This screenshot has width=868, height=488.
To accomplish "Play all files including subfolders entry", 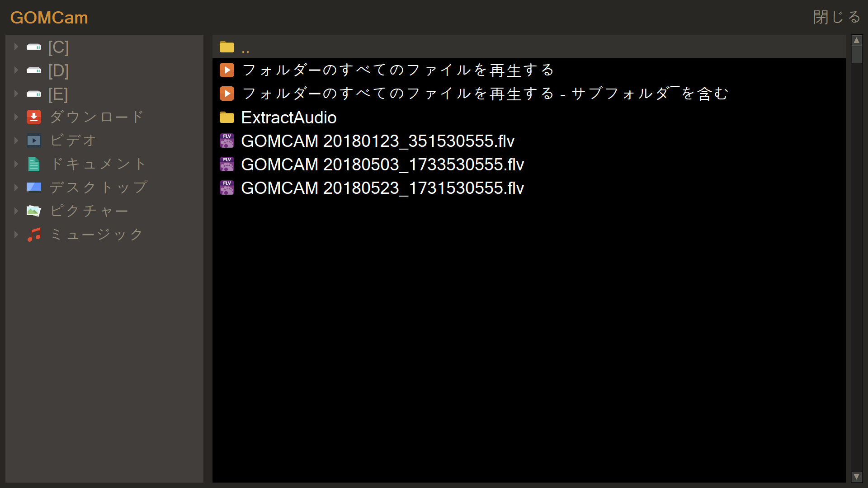I will click(x=485, y=94).
